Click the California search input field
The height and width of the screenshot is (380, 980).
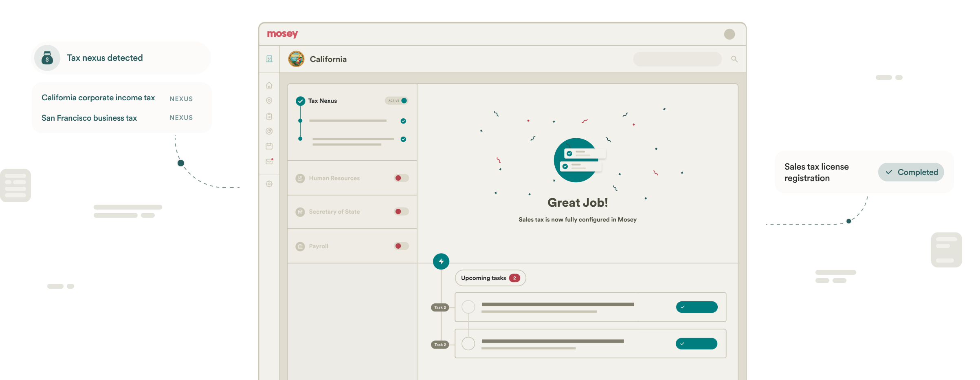pyautogui.click(x=677, y=59)
